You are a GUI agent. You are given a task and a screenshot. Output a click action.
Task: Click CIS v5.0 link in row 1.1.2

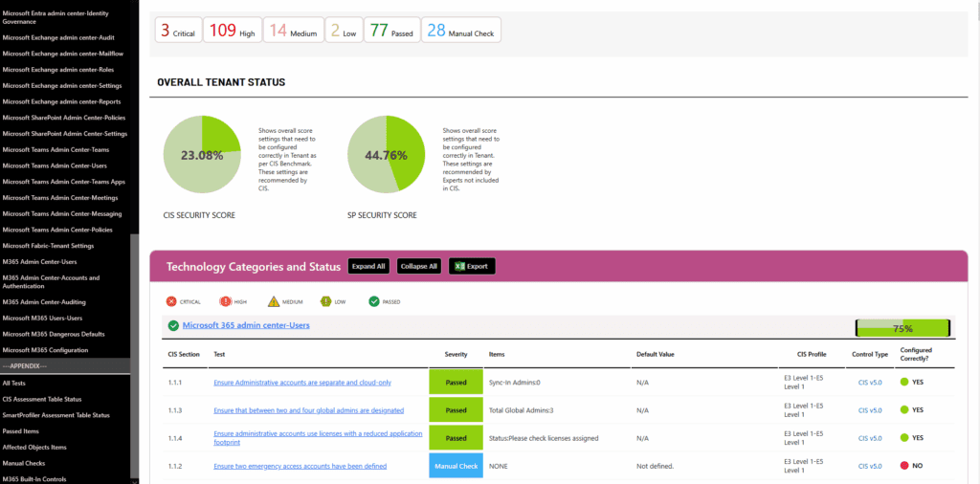tap(870, 466)
